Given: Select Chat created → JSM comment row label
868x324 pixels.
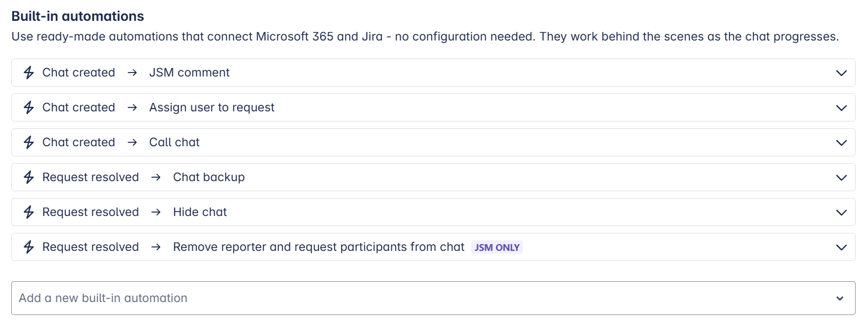Looking at the screenshot, I should 136,73.
